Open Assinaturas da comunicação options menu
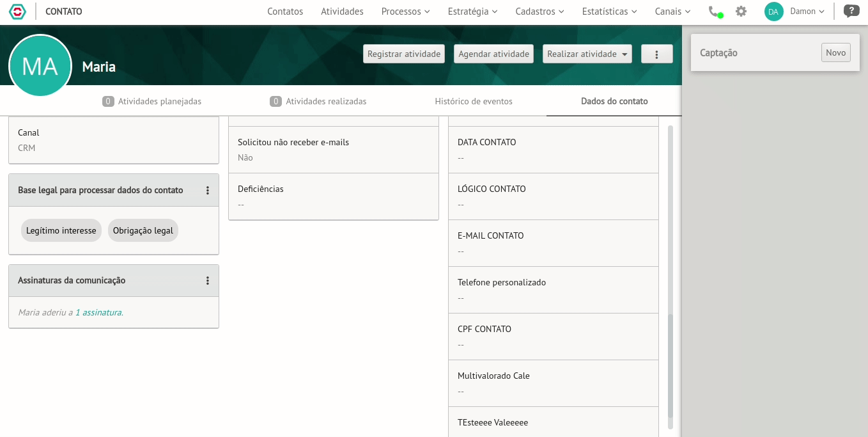Viewport: 868px width, 437px height. [x=207, y=280]
